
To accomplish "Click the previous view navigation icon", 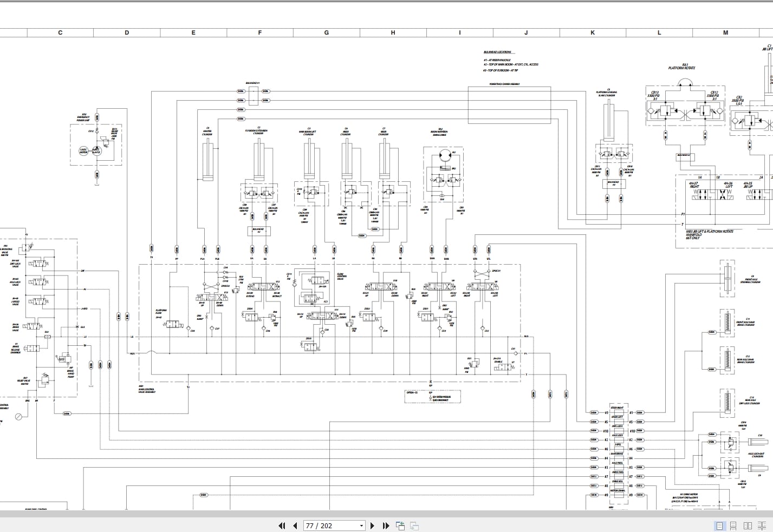I will [400, 526].
